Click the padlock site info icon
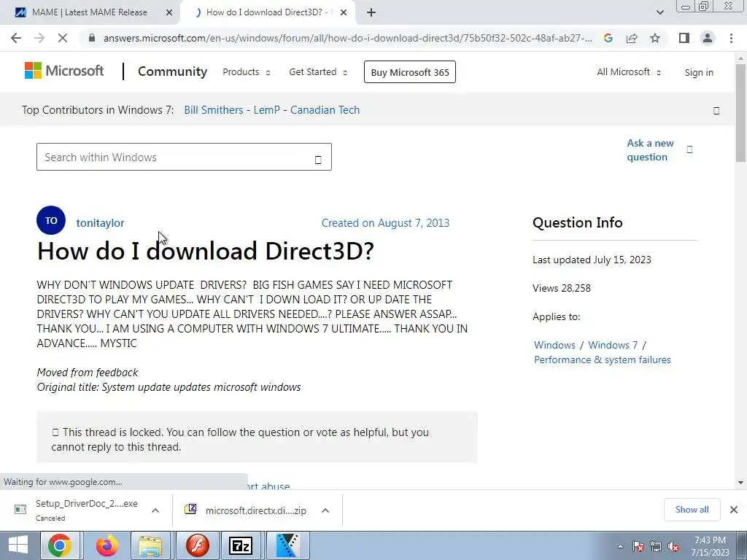The image size is (747, 560). coord(92,38)
